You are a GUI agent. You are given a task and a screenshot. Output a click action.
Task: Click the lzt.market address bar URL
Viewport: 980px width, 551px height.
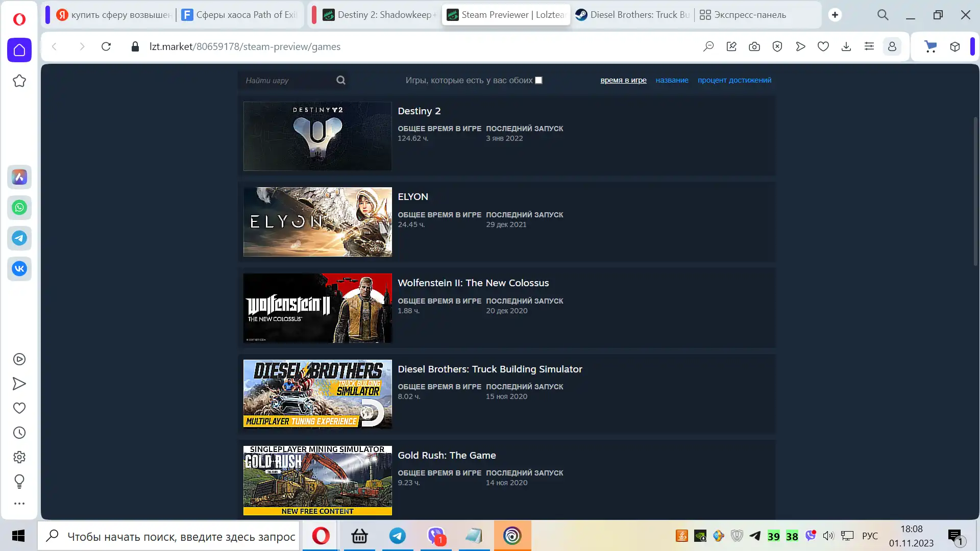245,46
